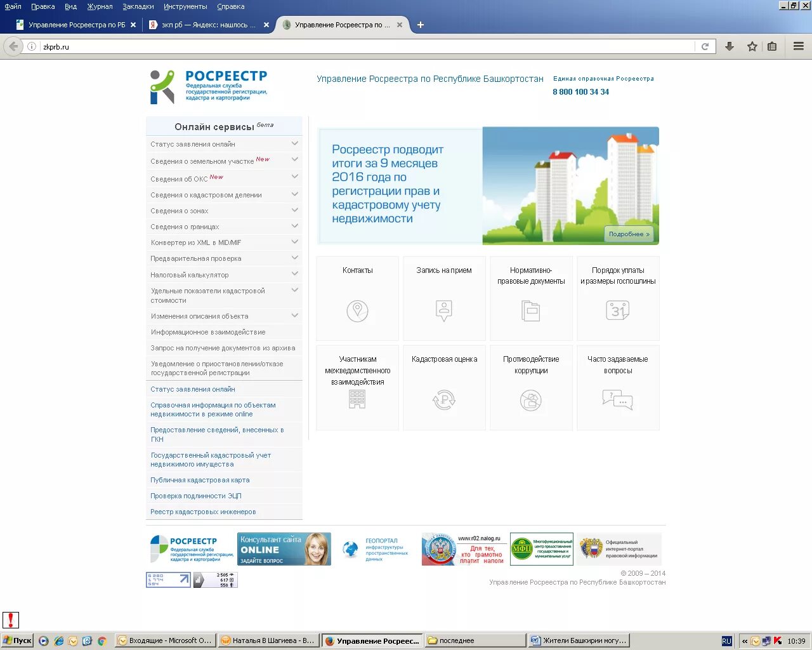Expand the Сведения о зонах section
Screen dimensions: 812x650
point(294,210)
